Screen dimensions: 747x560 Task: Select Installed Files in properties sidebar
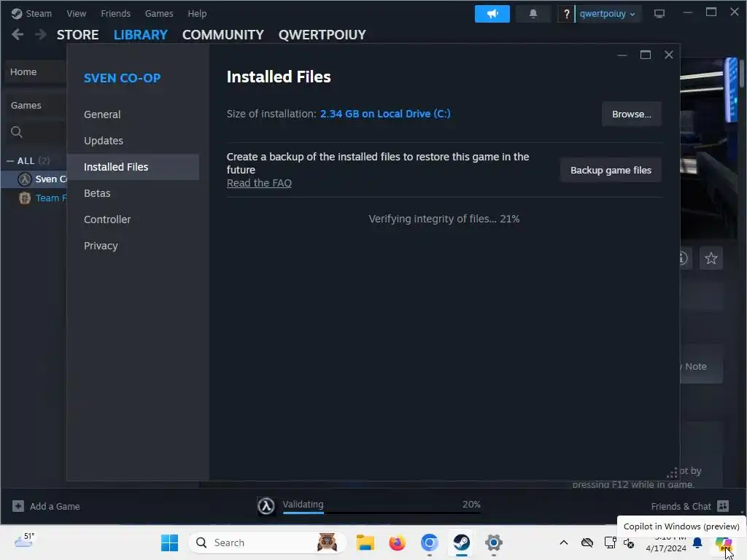click(133, 167)
